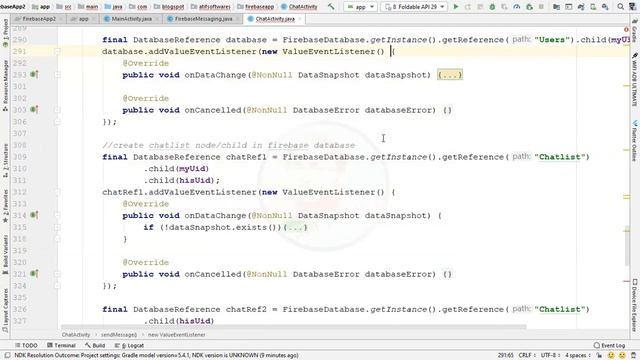Open the Project tool window on the left strip
Screen dimensions: 640x360
click(x=5, y=33)
